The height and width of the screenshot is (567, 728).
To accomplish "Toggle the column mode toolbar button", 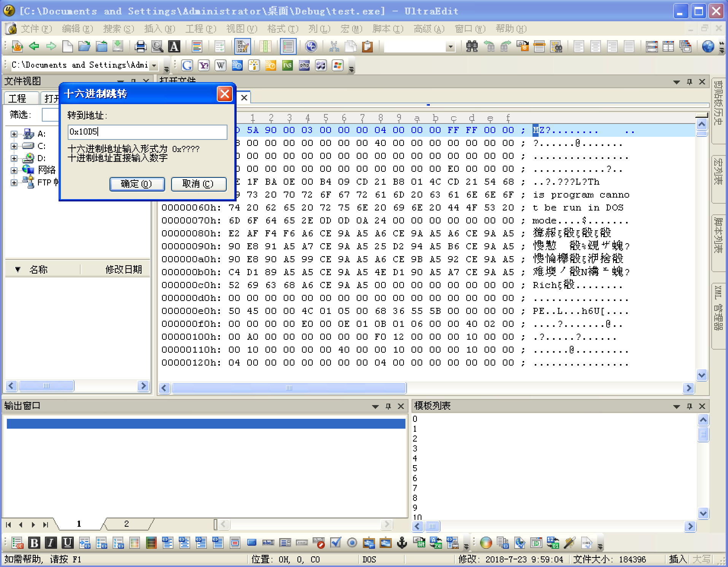I will [265, 46].
